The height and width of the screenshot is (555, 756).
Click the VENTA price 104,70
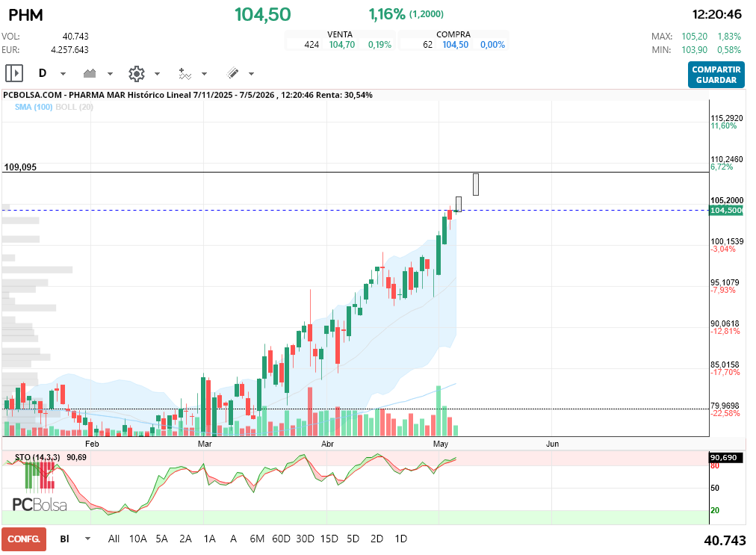coord(342,45)
